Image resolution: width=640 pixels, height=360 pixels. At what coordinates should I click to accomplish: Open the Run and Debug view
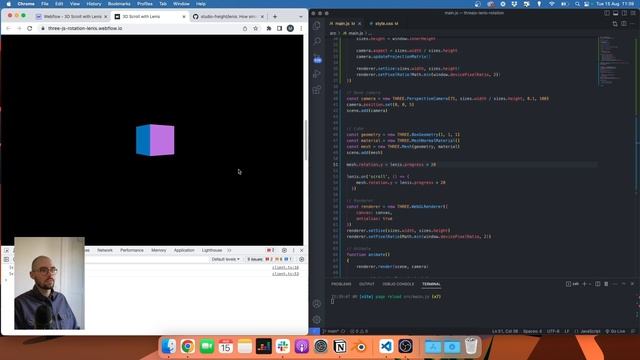tap(317, 74)
